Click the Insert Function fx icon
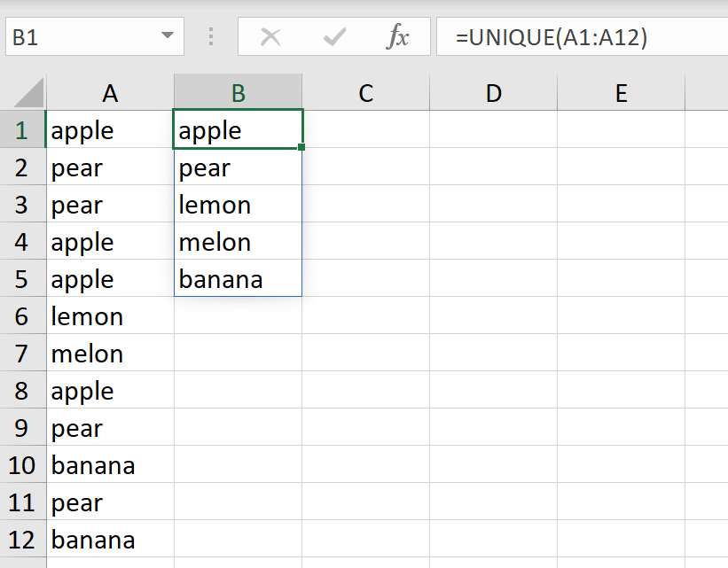 pos(398,37)
